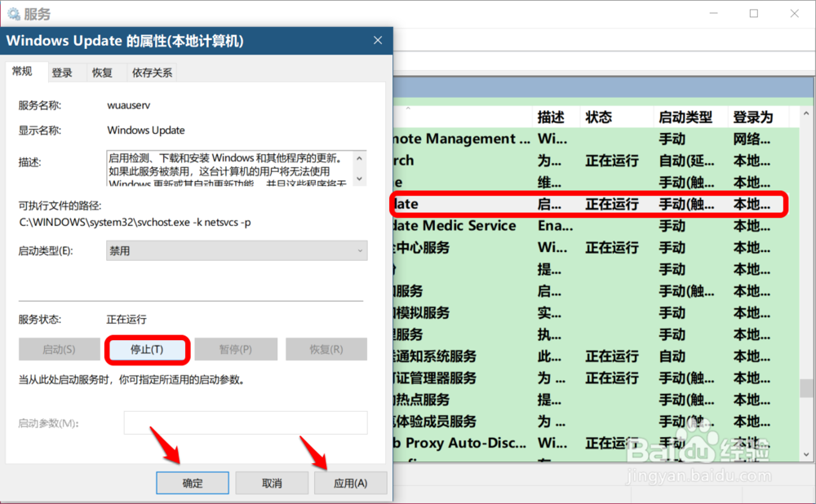Viewport: 816px width, 504px height.
Task: Select the 通知系统服务 row
Action: tap(596, 356)
